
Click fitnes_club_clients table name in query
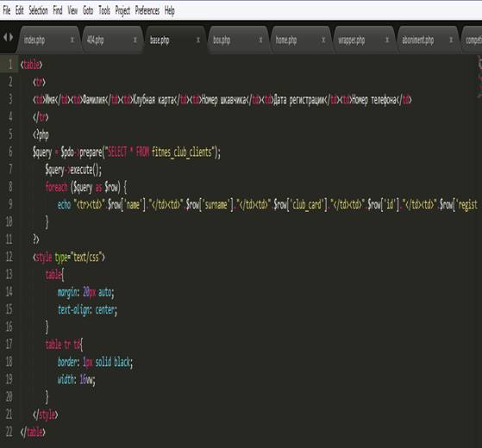pos(182,152)
